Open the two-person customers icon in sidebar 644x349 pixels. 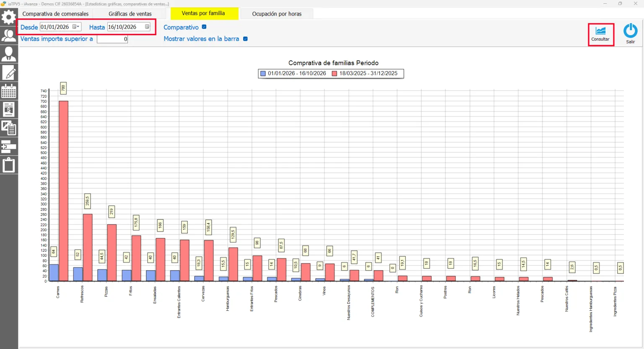(x=9, y=36)
